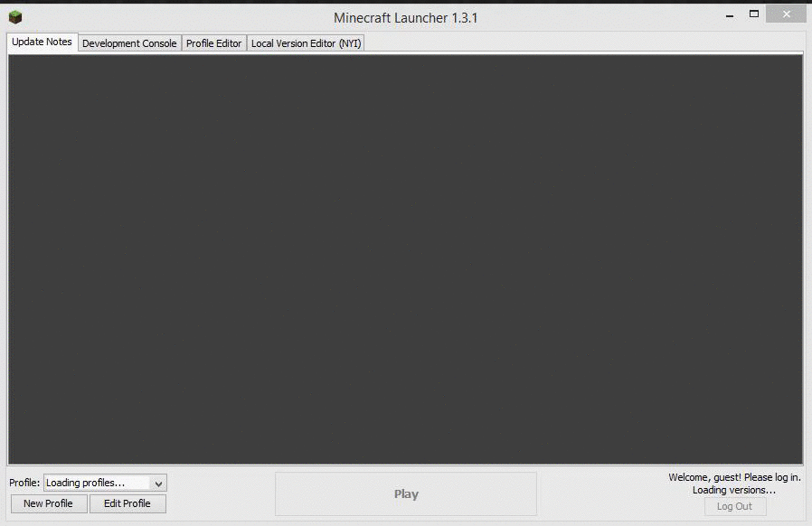Maximize the launcher window
This screenshot has height=526, width=812.
click(x=754, y=14)
